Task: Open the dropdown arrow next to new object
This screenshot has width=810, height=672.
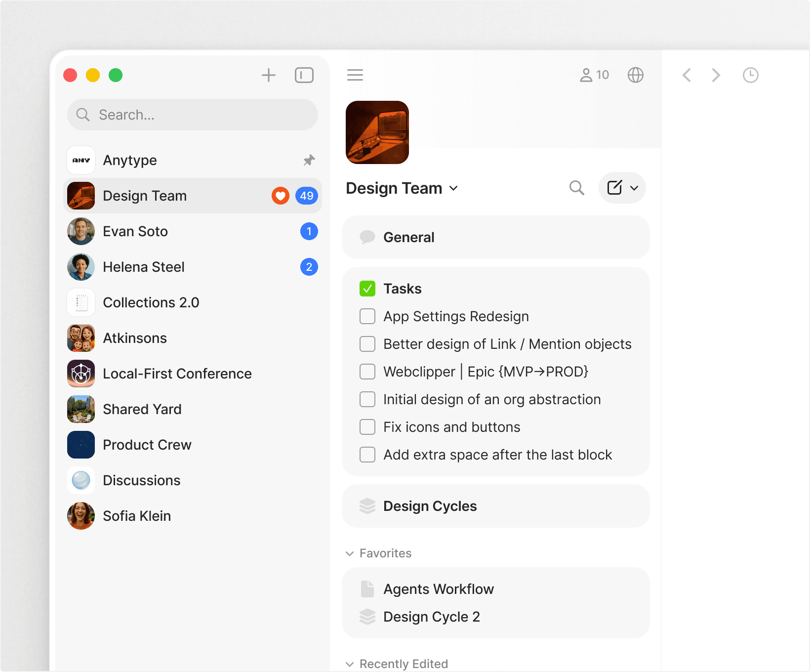Action: (634, 188)
